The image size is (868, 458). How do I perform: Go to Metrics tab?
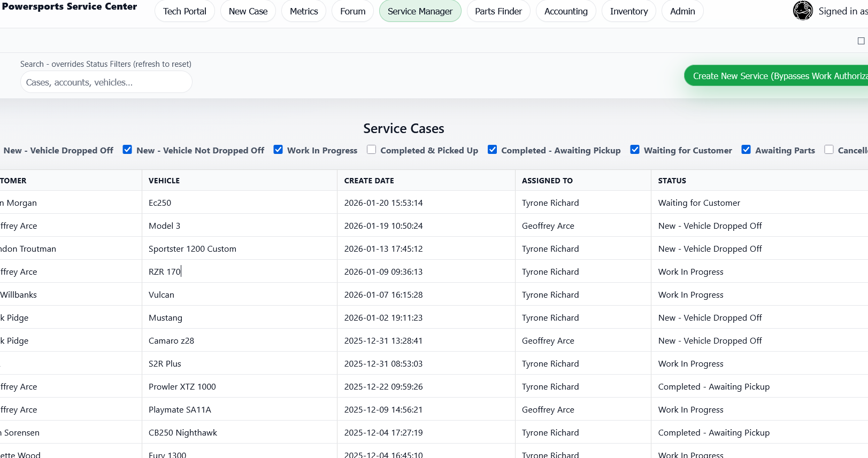(304, 11)
